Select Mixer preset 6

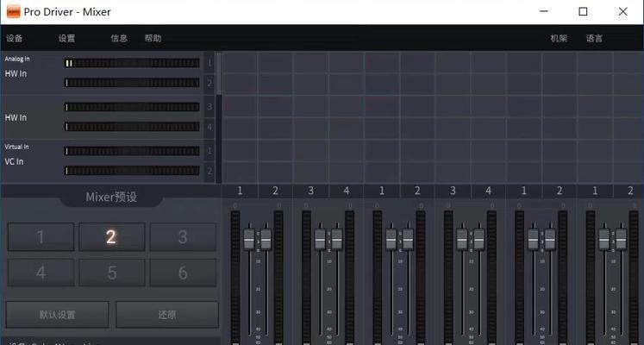pos(183,273)
